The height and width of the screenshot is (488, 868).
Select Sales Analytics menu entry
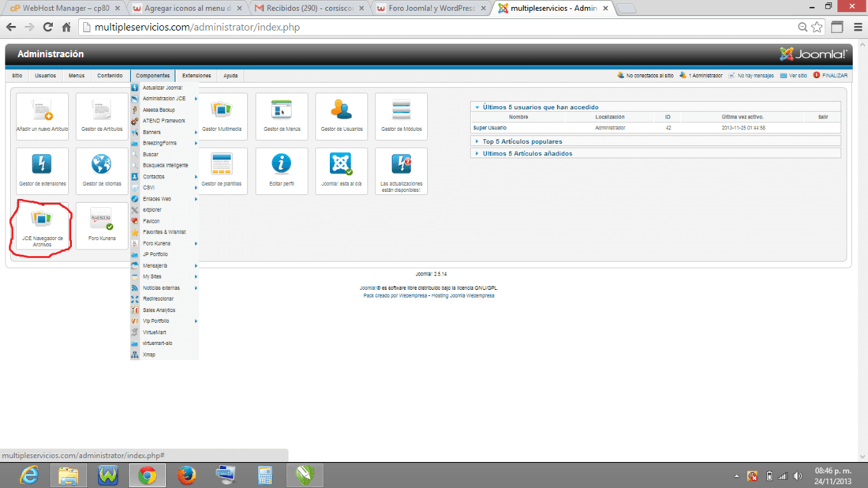pos(164,310)
